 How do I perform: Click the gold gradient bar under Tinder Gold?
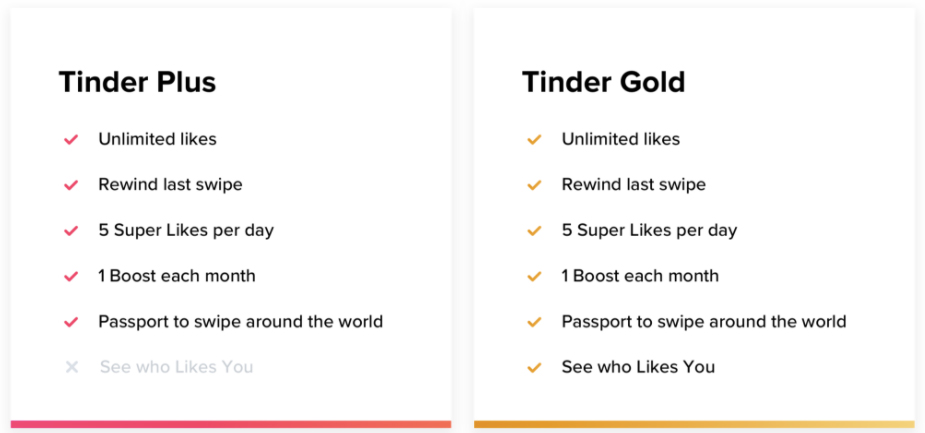click(x=694, y=424)
